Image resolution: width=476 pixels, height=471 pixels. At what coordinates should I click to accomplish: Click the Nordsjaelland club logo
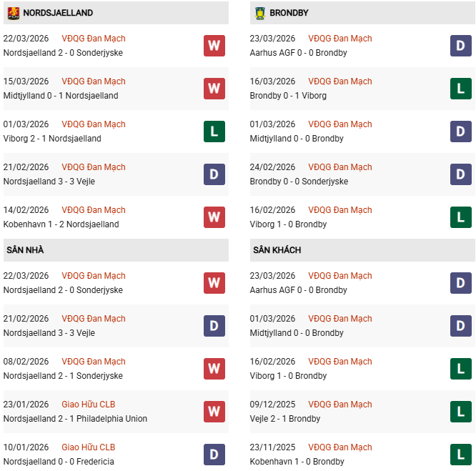13,13
